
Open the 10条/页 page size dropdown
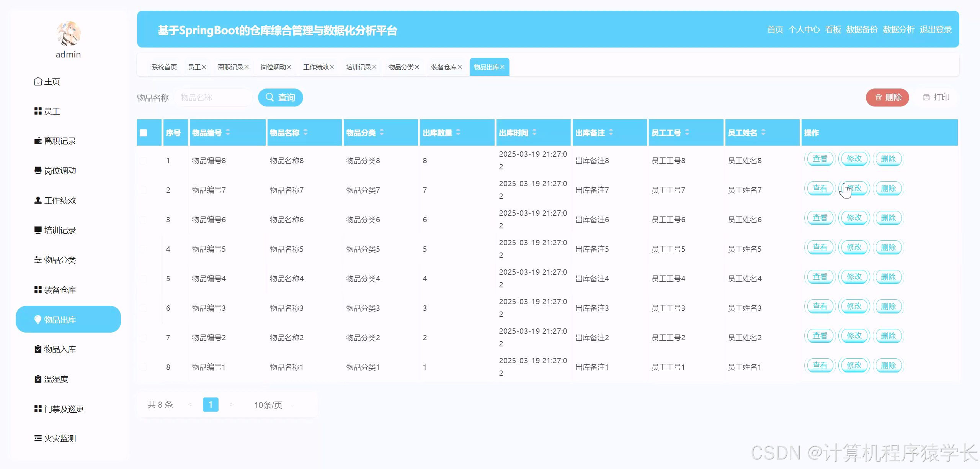point(270,404)
